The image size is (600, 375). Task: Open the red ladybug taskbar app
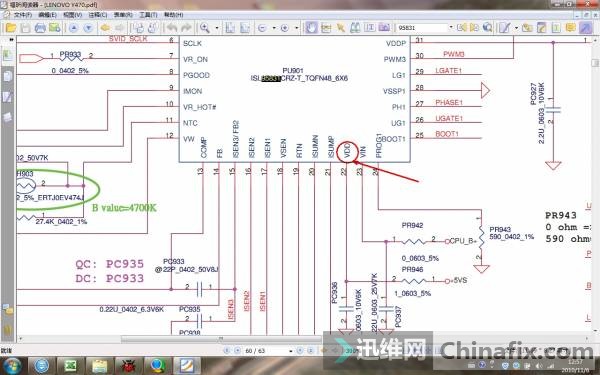[x=129, y=366]
